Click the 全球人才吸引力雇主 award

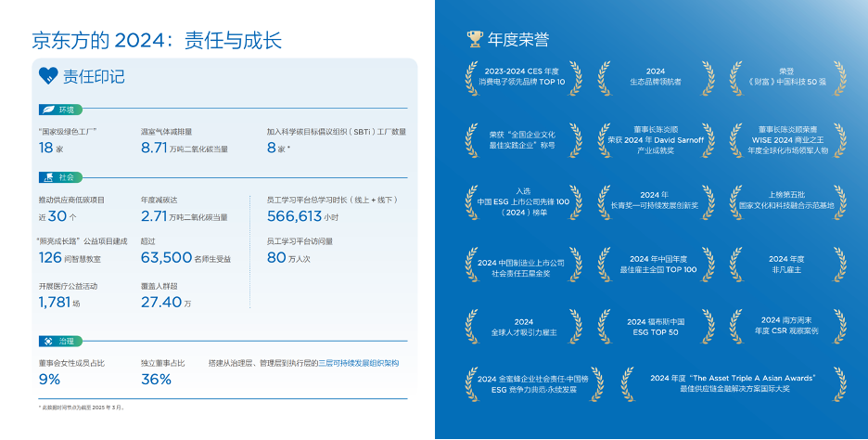click(x=524, y=327)
